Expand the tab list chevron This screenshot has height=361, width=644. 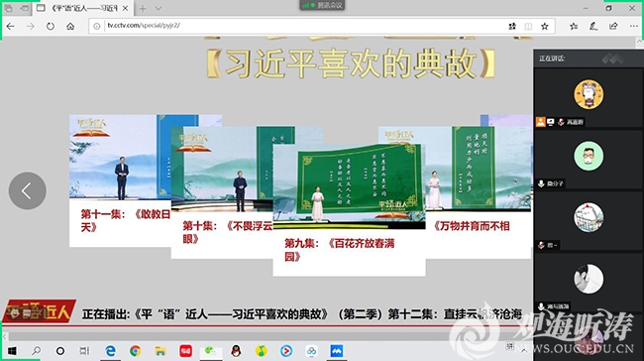pos(159,8)
